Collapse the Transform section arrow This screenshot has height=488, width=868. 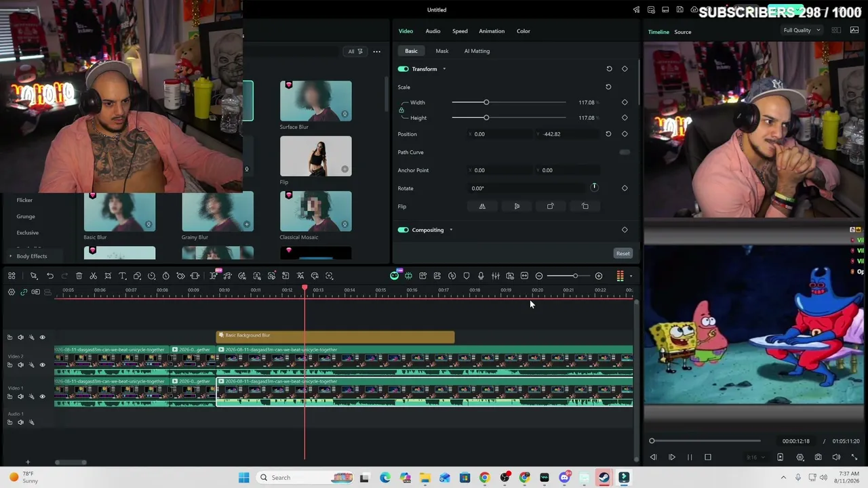[x=444, y=69]
